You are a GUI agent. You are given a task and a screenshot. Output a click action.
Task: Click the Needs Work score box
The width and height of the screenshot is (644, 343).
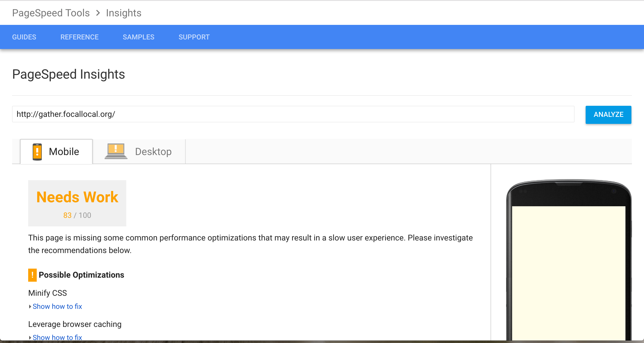click(77, 203)
